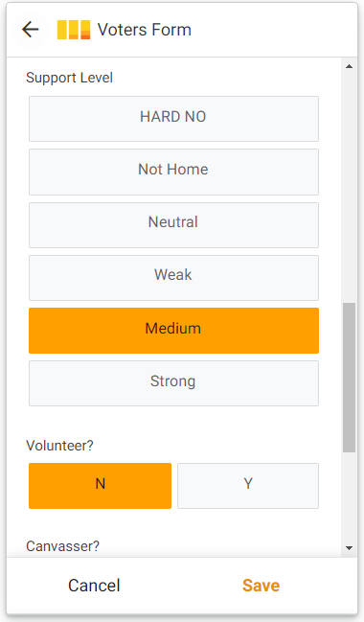Set support level to Weak

pyautogui.click(x=173, y=278)
